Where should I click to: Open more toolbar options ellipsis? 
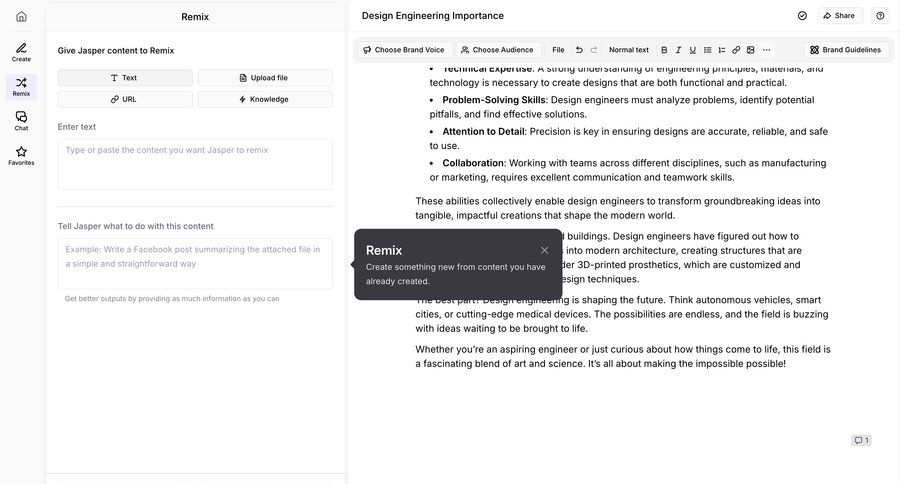(766, 50)
